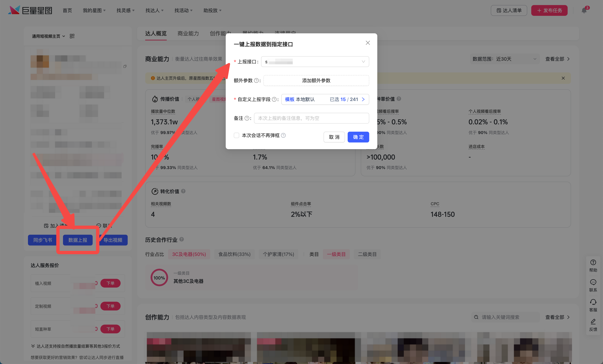Switch to 达人概览 tab
This screenshot has height=364, width=603.
point(156,34)
